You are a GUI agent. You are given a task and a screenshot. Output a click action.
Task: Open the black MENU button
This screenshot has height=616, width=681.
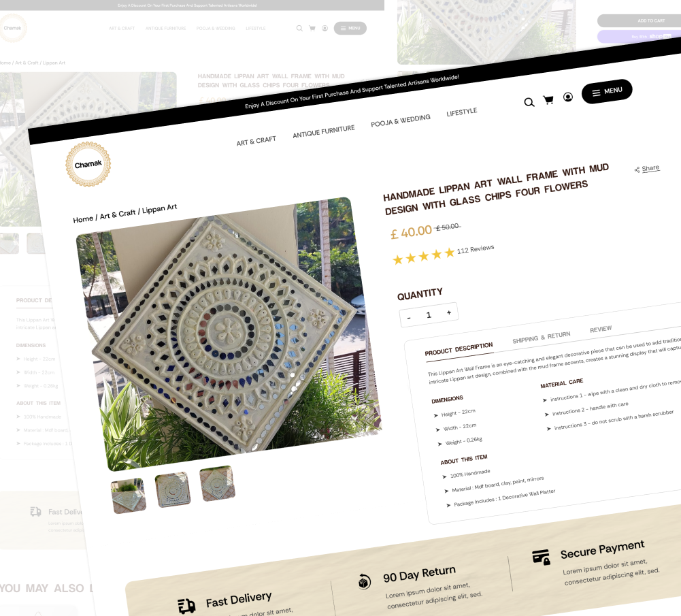click(x=607, y=91)
